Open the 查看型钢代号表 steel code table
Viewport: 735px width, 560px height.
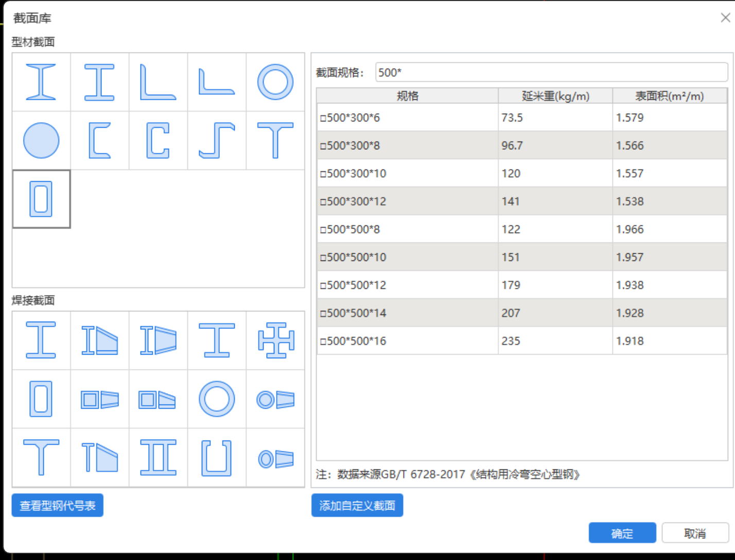coord(58,505)
